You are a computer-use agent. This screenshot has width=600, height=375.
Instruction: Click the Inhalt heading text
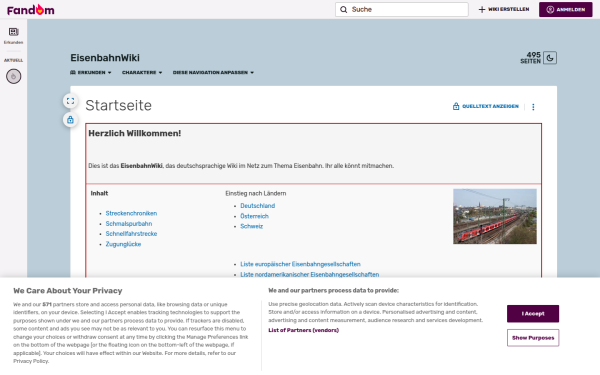pos(99,194)
